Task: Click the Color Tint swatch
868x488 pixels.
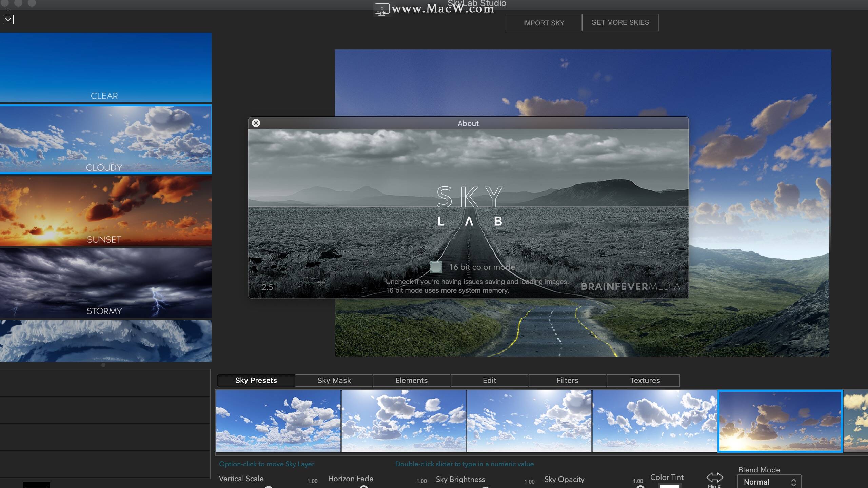Action: [669, 486]
